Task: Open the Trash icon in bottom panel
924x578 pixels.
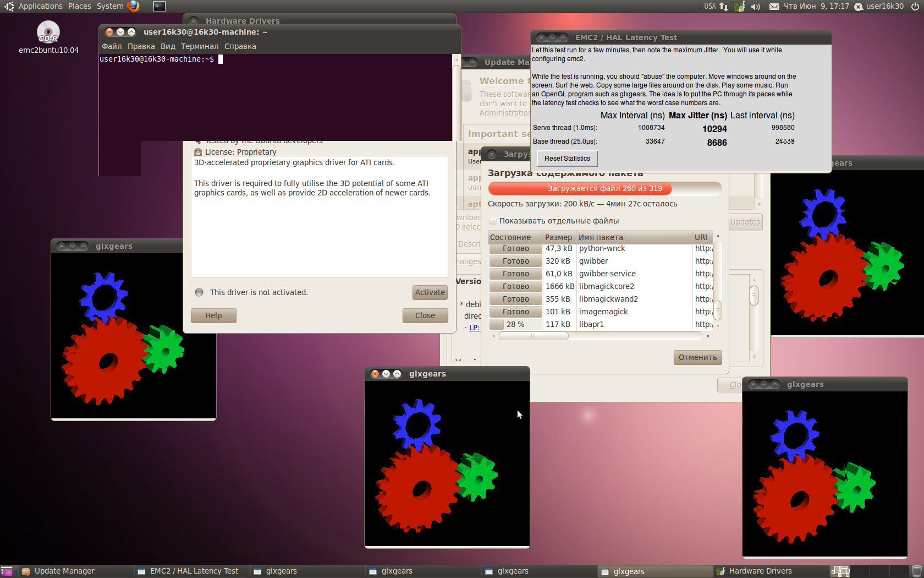Action: coord(917,571)
